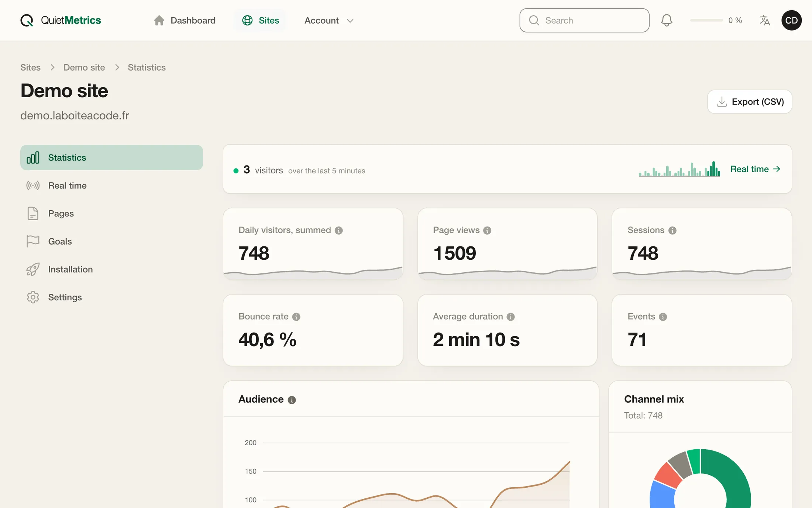
Task: Click the demo.laboiteacode.fr domain text
Action: pyautogui.click(x=75, y=116)
